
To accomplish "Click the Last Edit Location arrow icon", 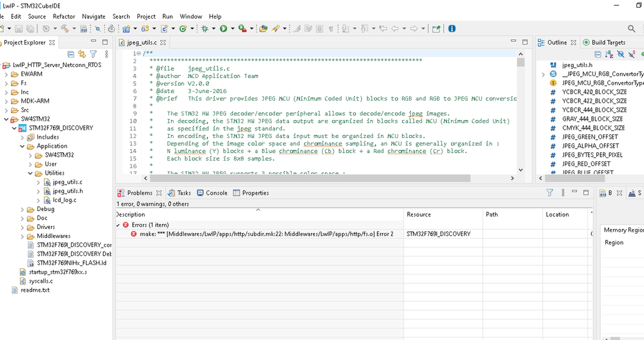I will 383,29.
